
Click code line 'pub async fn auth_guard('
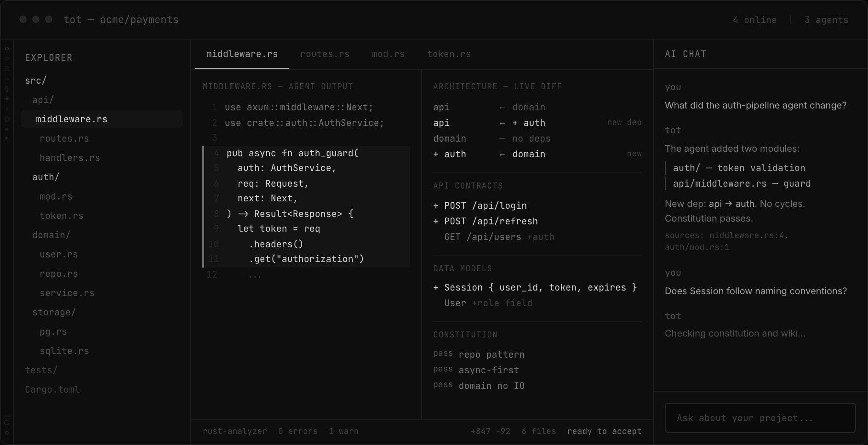[292, 153]
